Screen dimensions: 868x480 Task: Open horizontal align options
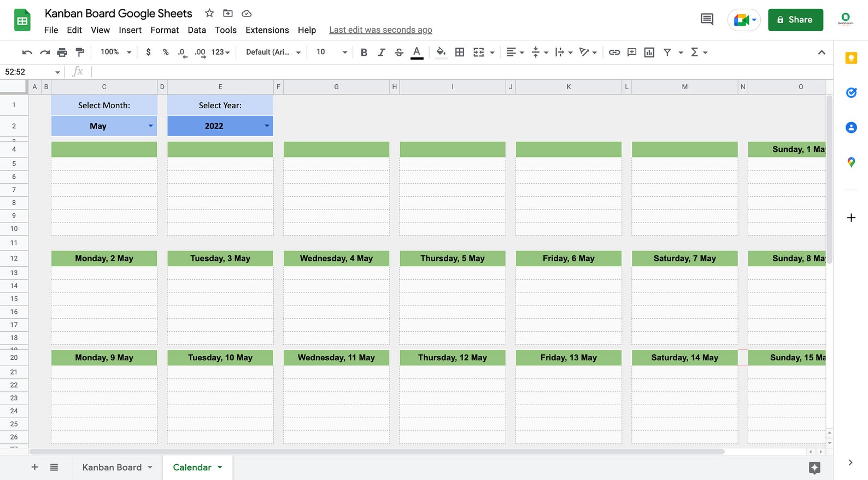pyautogui.click(x=515, y=52)
